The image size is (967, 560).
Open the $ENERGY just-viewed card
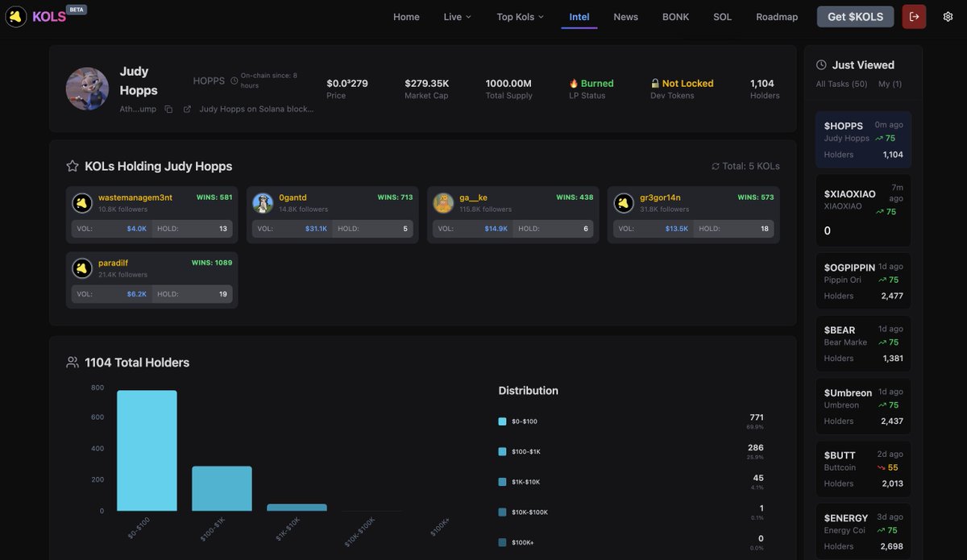(x=863, y=532)
